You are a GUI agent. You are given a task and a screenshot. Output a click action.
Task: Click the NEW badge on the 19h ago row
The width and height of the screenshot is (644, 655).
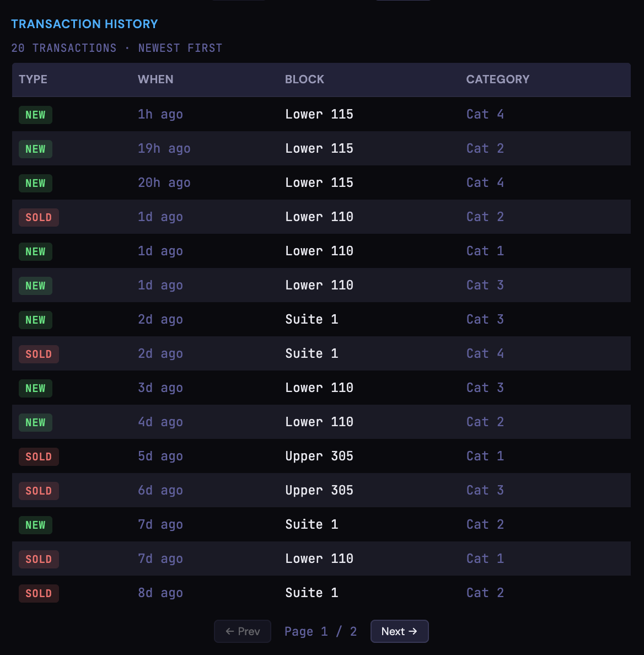(x=35, y=149)
